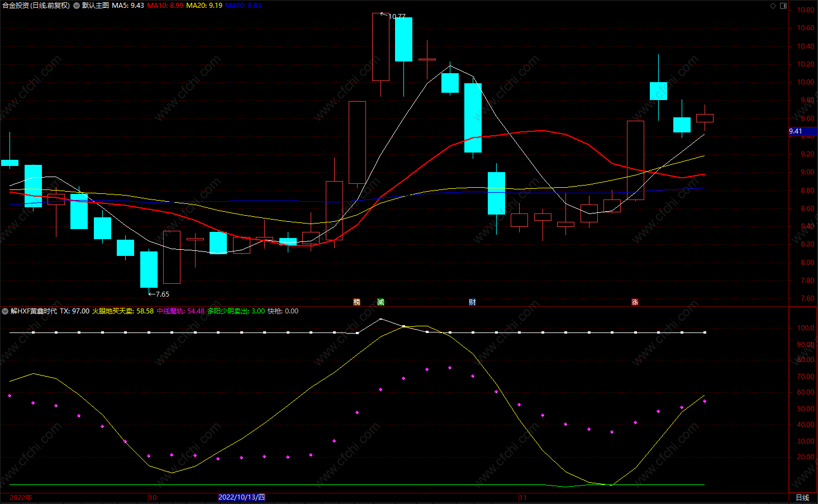Click the MA5: 9.43 label
Screen dimensions: 818x504
[x=128, y=6]
